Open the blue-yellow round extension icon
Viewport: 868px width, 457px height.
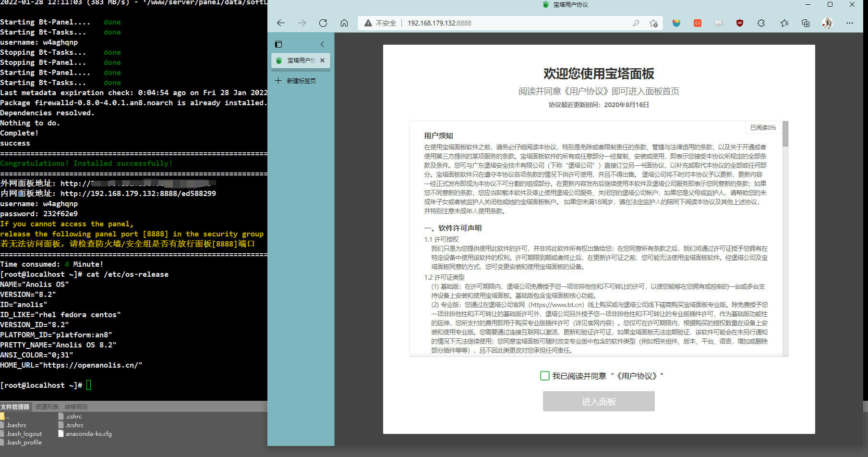[676, 23]
